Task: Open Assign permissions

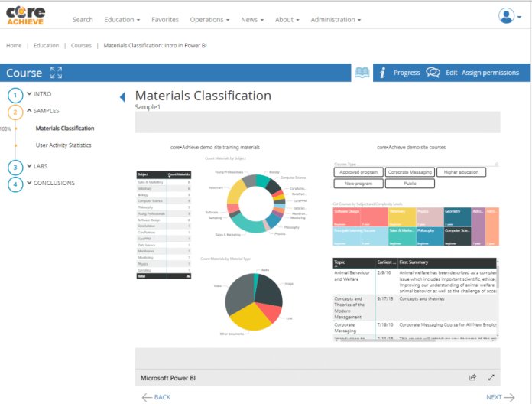Action: point(490,73)
